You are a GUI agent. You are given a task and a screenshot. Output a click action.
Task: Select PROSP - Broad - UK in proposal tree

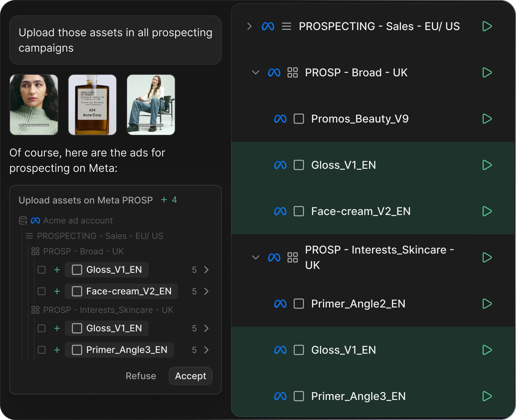83,251
